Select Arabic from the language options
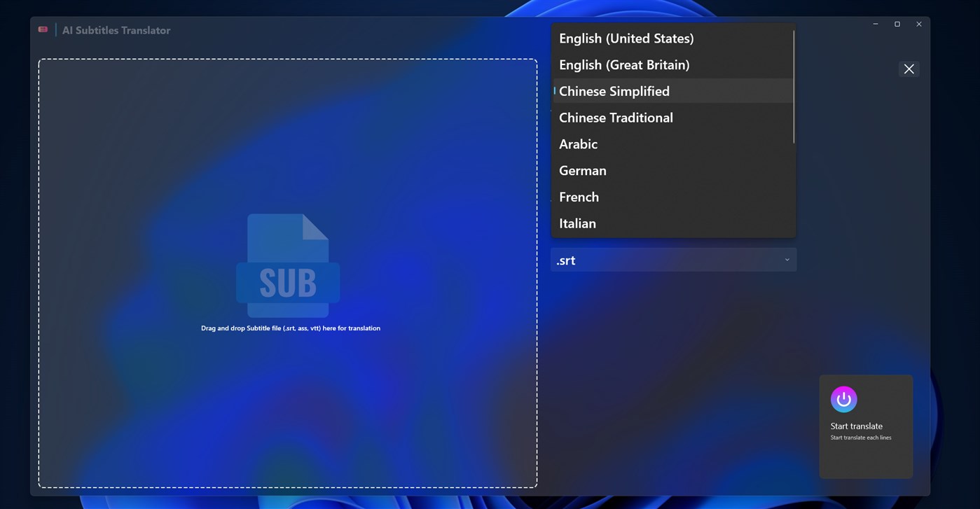 pos(578,144)
